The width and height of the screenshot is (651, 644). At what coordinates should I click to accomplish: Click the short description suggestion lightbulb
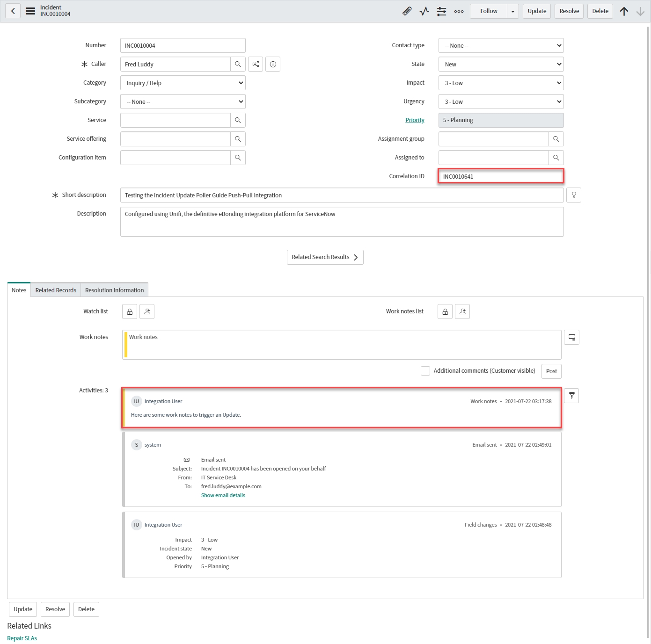[573, 195]
